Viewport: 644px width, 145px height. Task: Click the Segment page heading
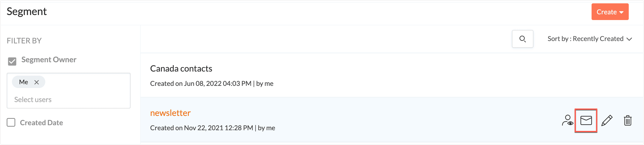click(26, 11)
